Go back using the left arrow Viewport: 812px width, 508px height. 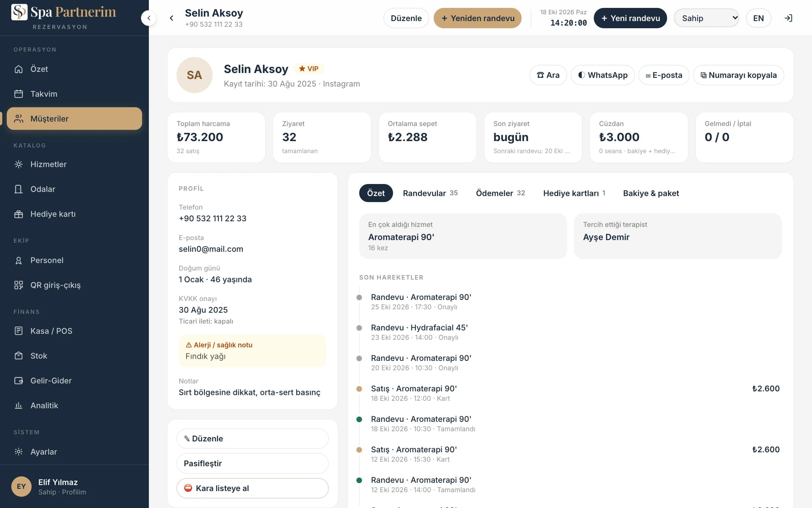(171, 18)
